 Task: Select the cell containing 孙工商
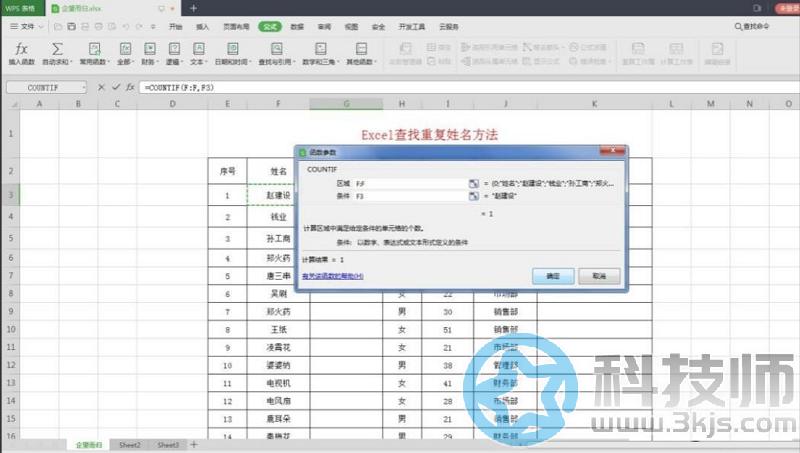pyautogui.click(x=278, y=238)
